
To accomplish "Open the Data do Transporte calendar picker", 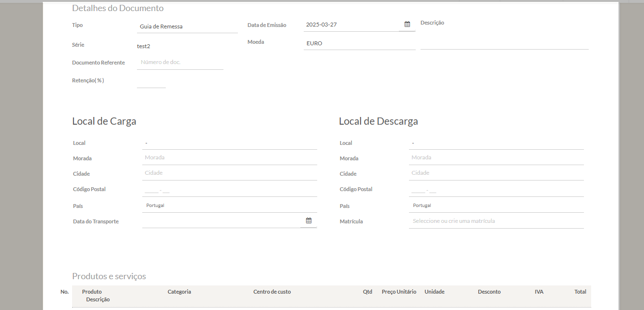I will 309,220.
